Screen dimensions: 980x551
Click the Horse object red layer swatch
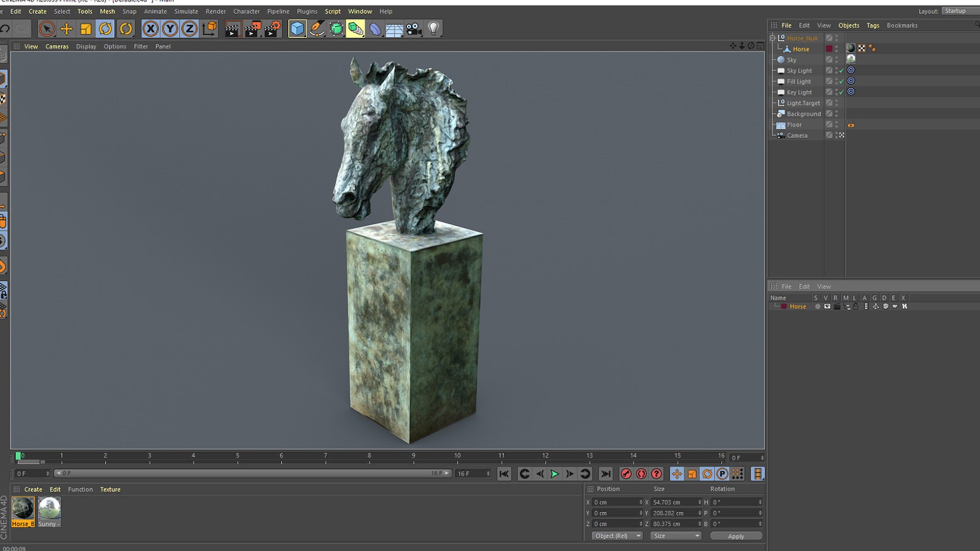pyautogui.click(x=829, y=49)
